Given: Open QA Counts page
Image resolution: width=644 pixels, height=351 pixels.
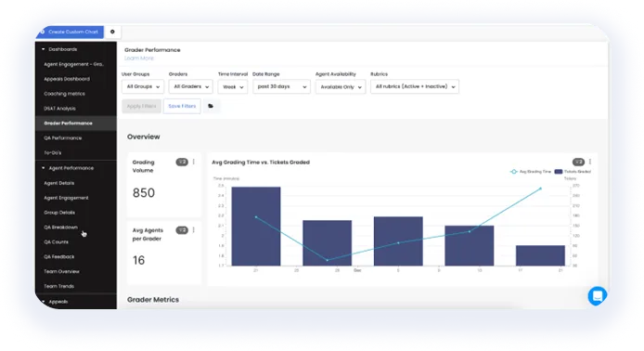Looking at the screenshot, I should coord(57,242).
